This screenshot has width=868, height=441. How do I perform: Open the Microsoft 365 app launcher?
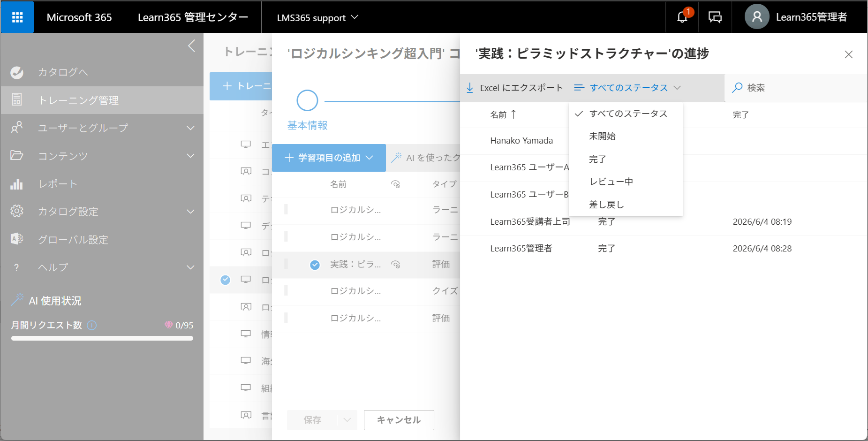coord(17,17)
